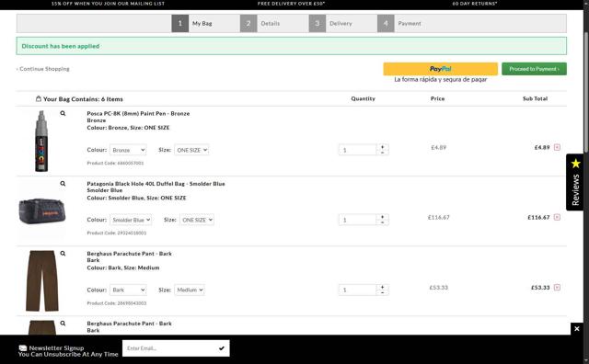Remove the £53.33 Berghaus pant from bag
Image resolution: width=589 pixels, height=364 pixels.
tap(557, 288)
